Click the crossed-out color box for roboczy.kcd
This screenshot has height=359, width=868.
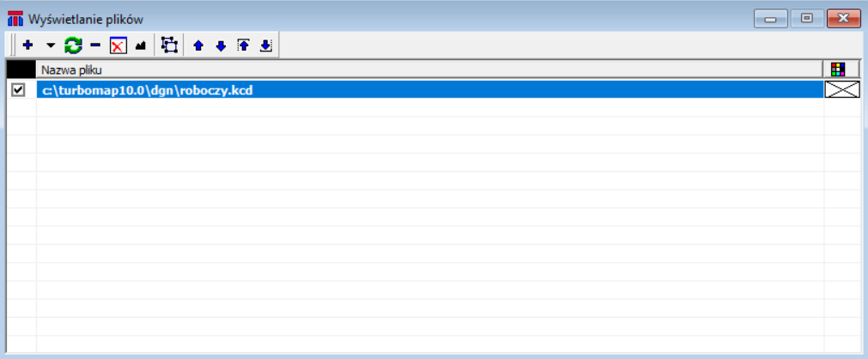(841, 89)
